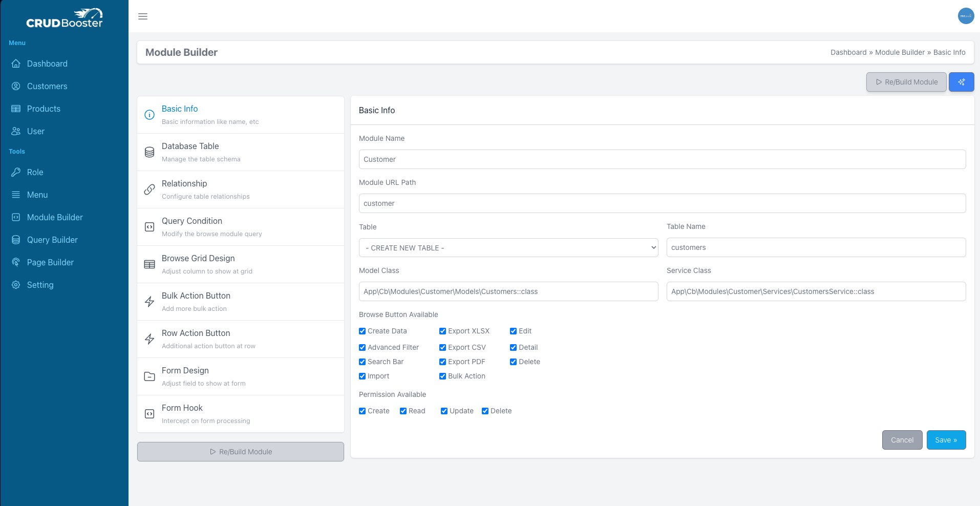Image resolution: width=980 pixels, height=506 pixels.
Task: Click the Form Hook code icon
Action: pyautogui.click(x=150, y=414)
